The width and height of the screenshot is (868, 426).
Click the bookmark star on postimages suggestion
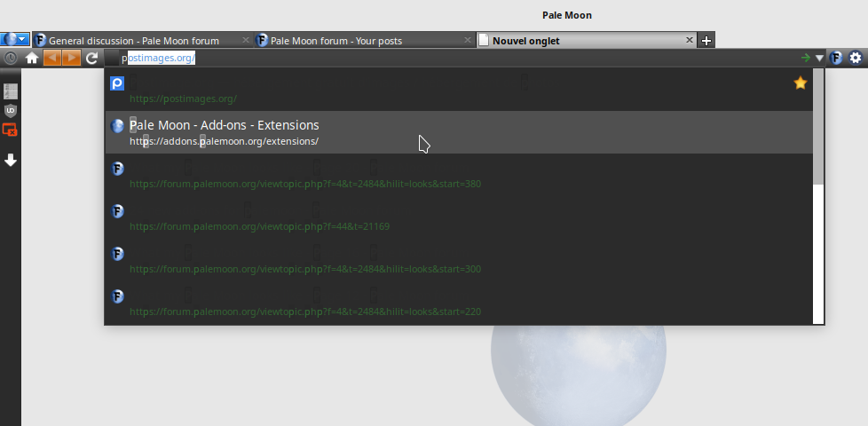click(801, 83)
